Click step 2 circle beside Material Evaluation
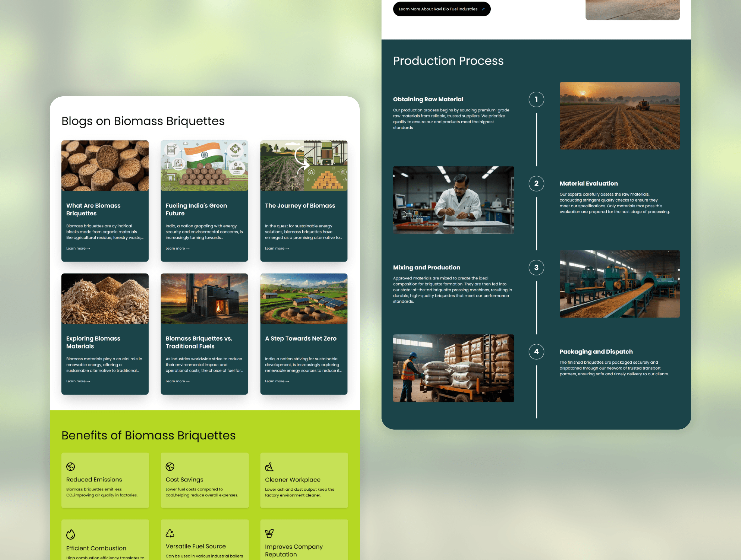The height and width of the screenshot is (560, 741). pos(536,184)
